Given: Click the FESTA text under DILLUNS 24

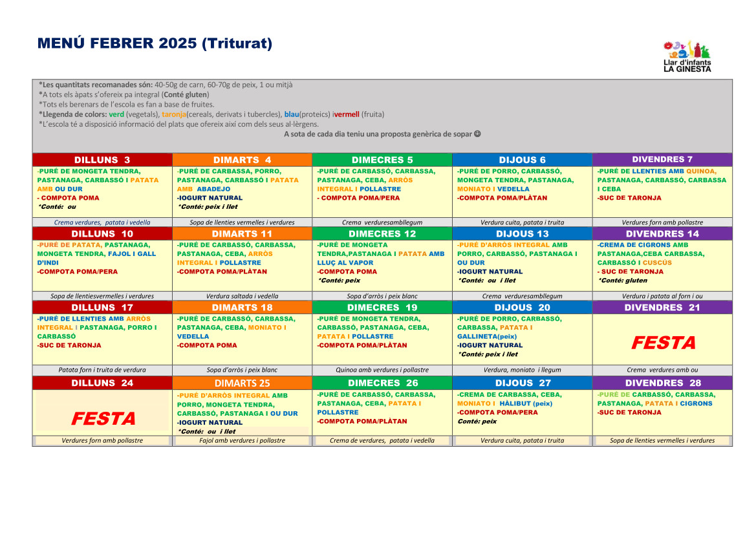Looking at the screenshot, I should pos(103,419).
